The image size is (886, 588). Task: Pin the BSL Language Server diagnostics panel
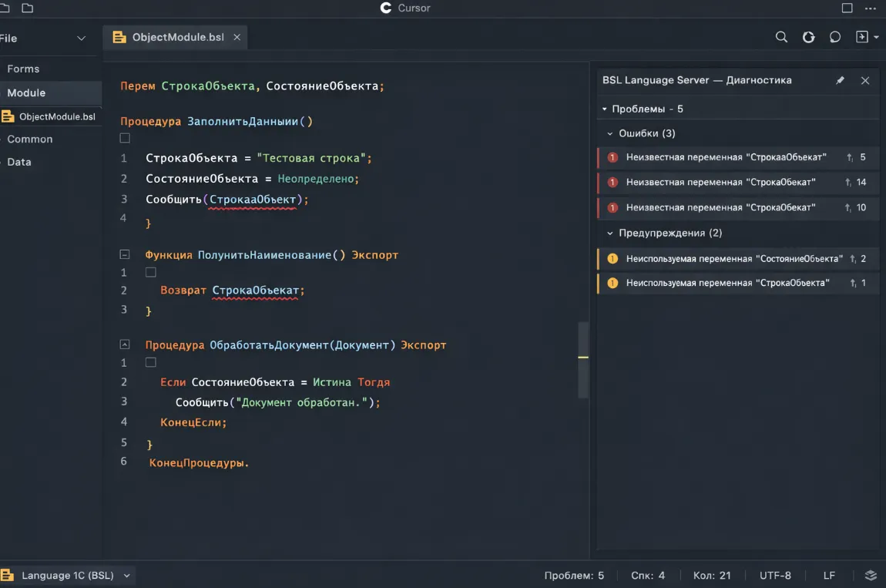click(x=840, y=80)
